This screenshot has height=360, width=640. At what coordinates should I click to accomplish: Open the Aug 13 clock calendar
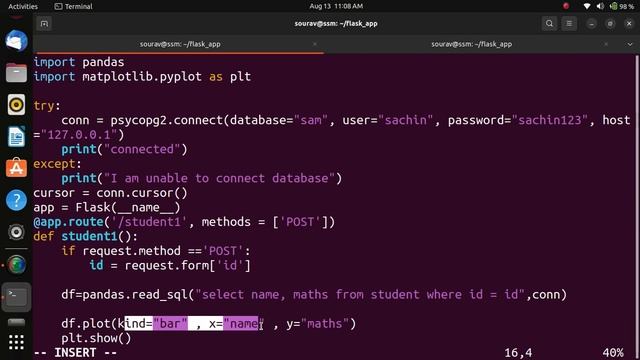click(x=336, y=6)
